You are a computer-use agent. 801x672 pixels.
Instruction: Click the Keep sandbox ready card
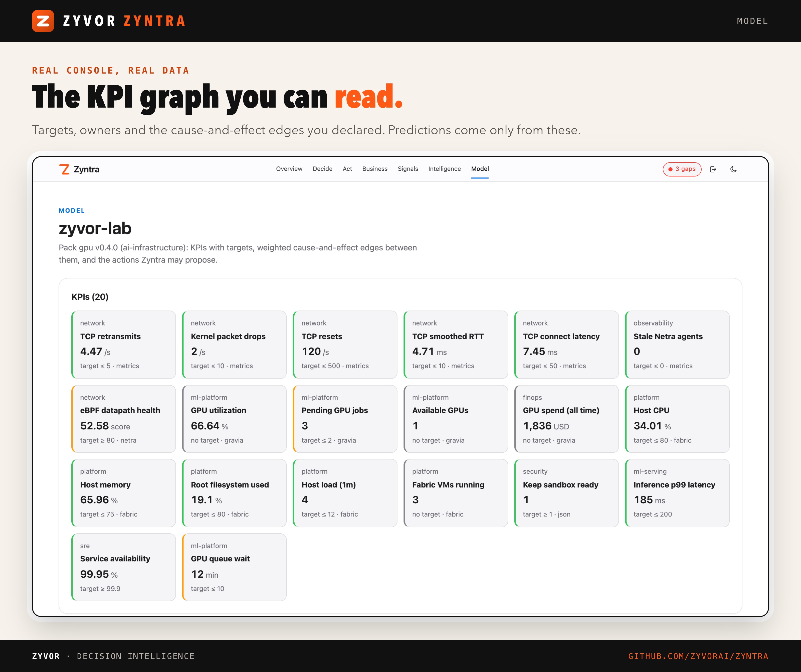tap(566, 493)
